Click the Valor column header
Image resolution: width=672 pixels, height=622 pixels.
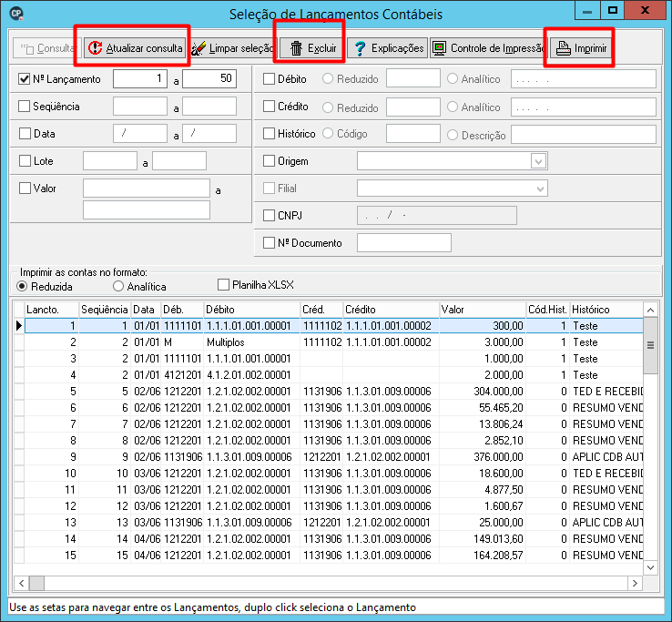(483, 310)
